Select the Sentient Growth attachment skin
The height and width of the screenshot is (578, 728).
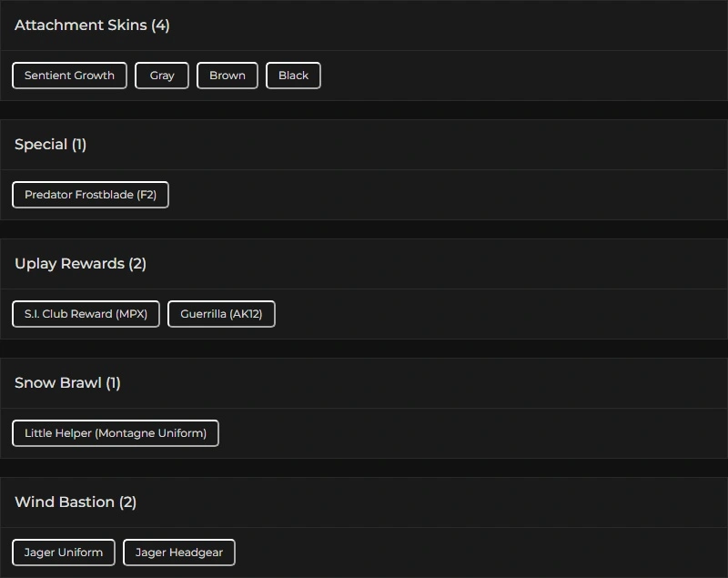pos(69,76)
